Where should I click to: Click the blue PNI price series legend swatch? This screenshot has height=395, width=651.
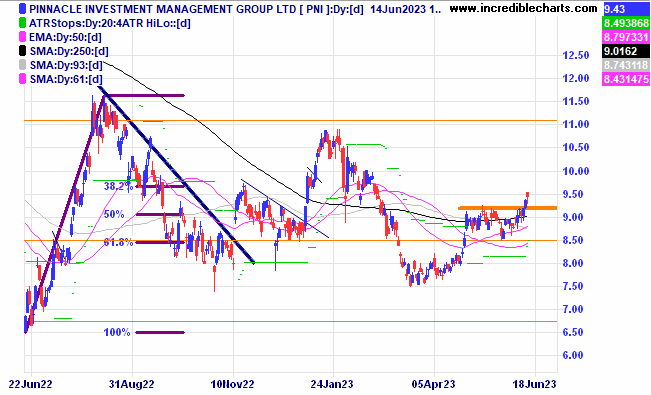[22, 9]
